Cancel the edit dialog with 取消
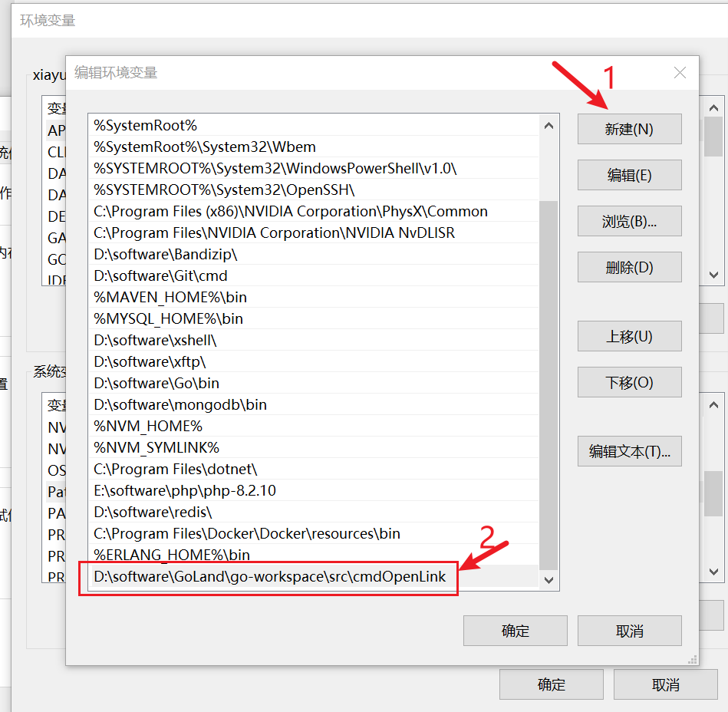This screenshot has width=728, height=712. point(629,631)
